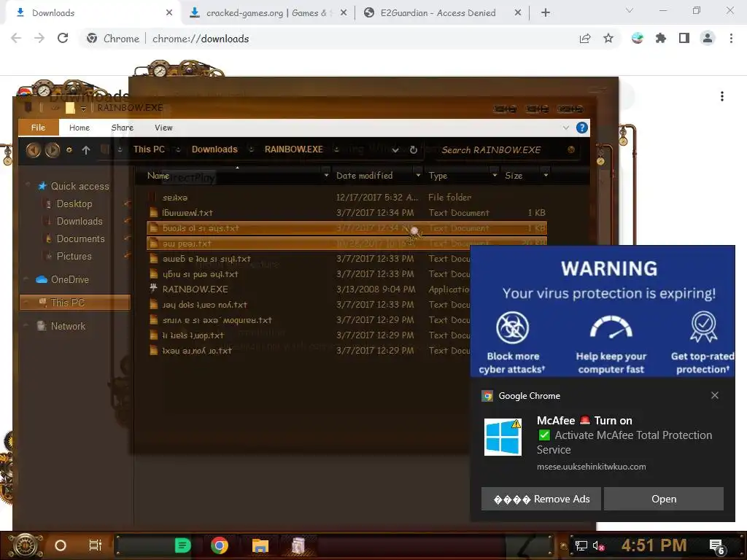Open the address bar history dropdown

395,150
